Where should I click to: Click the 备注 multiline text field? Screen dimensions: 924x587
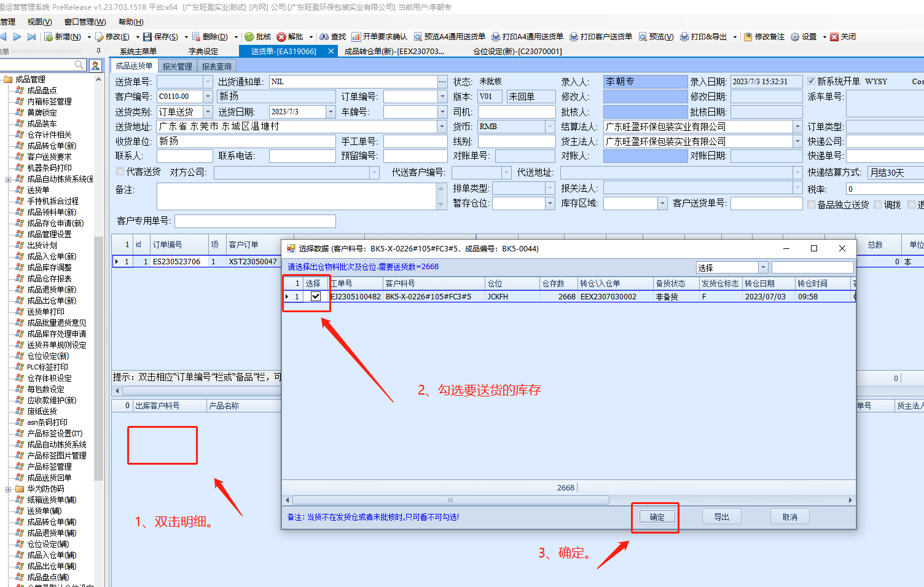(x=296, y=197)
